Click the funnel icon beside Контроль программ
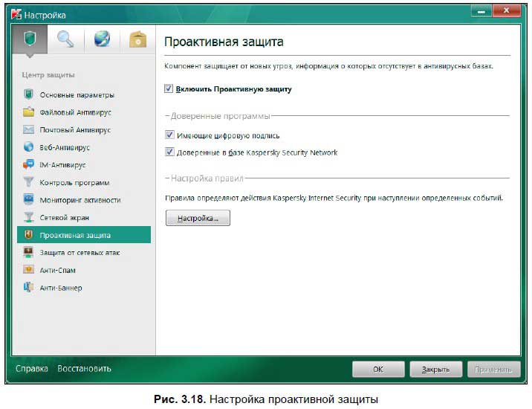The width and height of the screenshot is (532, 409). pos(28,182)
